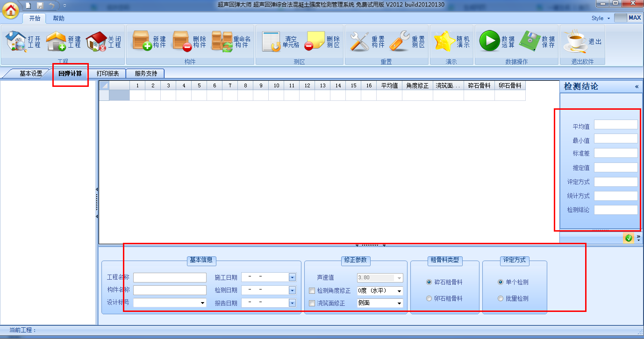This screenshot has width=644, height=339.
Task: Open the Style dropdown menu
Action: click(x=601, y=18)
